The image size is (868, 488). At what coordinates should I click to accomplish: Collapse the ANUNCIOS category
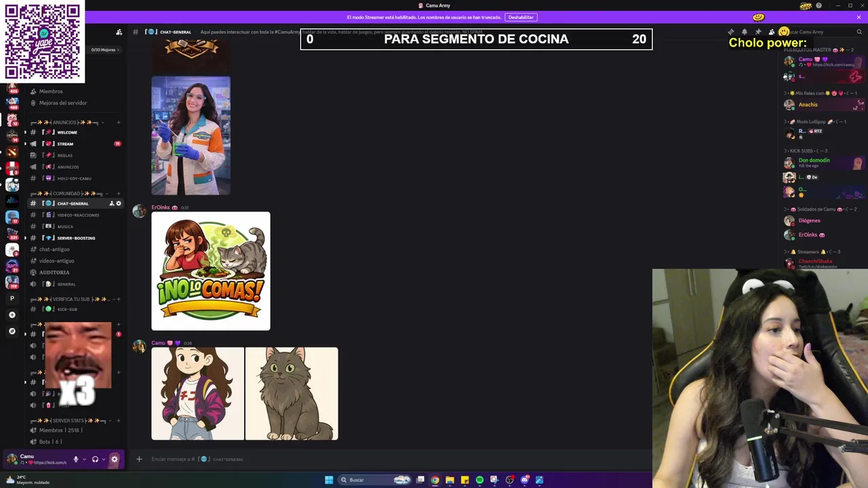[x=66, y=123]
